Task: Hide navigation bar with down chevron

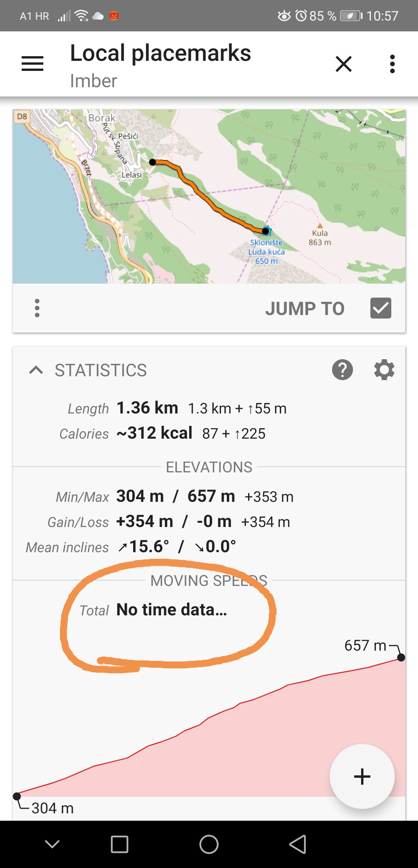Action: (x=52, y=844)
